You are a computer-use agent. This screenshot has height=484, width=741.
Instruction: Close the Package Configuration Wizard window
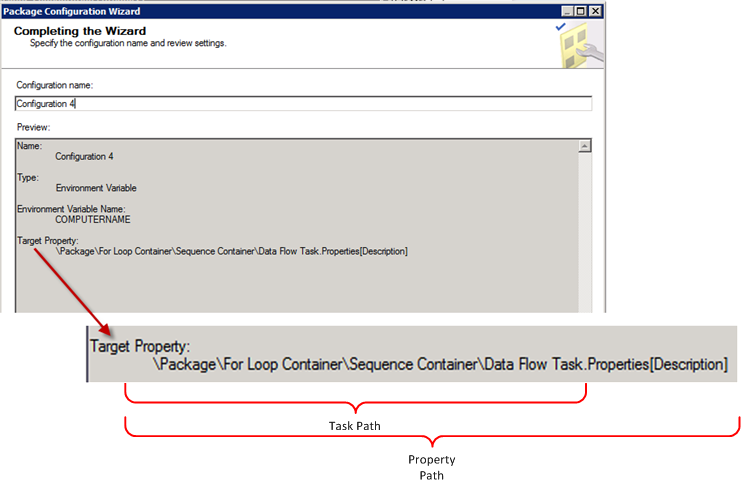pyautogui.click(x=595, y=11)
